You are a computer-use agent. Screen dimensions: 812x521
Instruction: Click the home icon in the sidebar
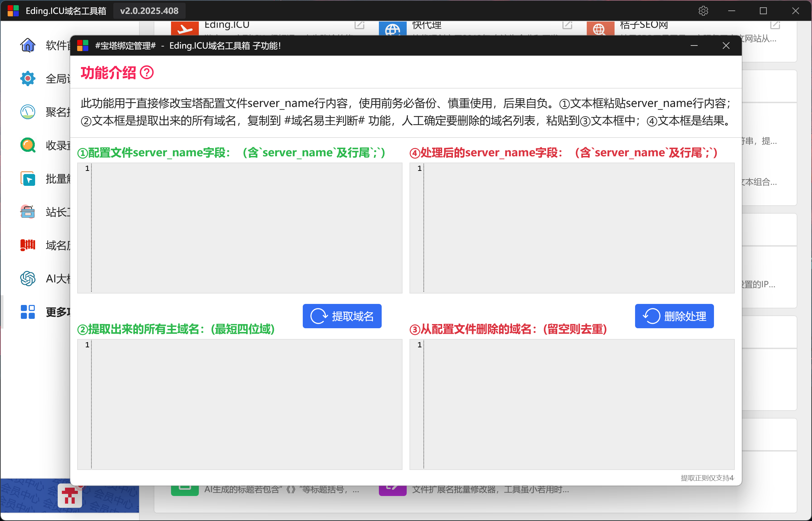tap(28, 45)
